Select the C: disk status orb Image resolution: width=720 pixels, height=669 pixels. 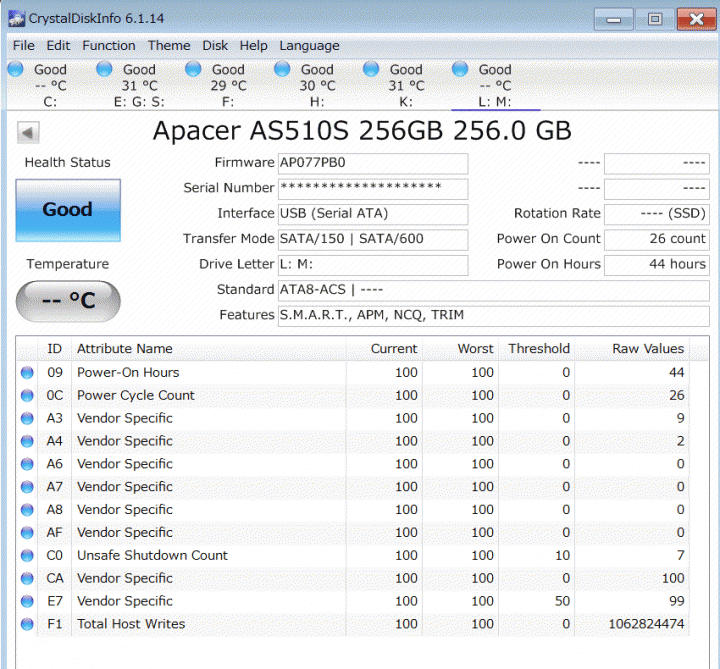point(16,69)
